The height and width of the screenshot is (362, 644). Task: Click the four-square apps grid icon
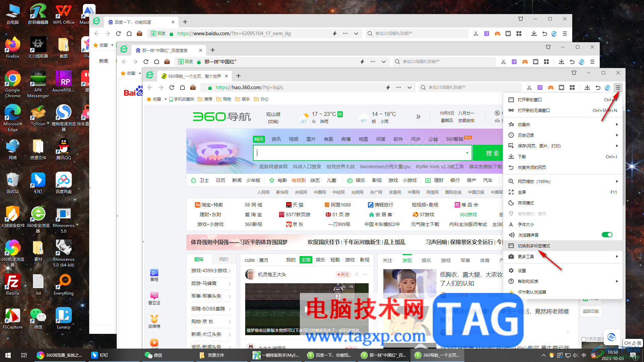tap(572, 87)
